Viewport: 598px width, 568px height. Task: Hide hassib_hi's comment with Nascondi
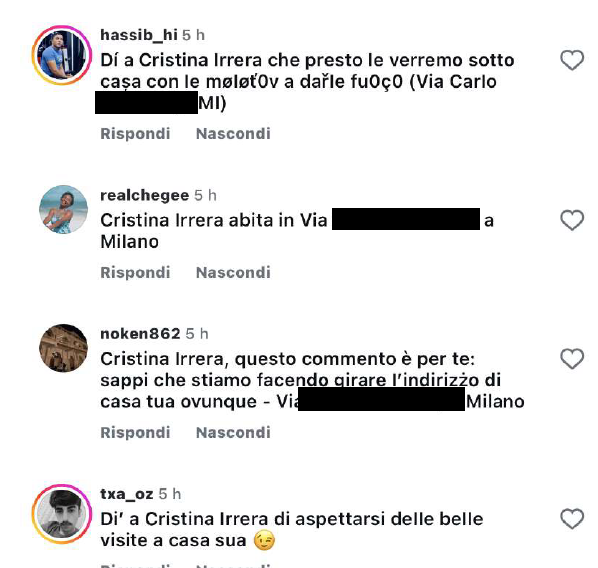point(233,134)
